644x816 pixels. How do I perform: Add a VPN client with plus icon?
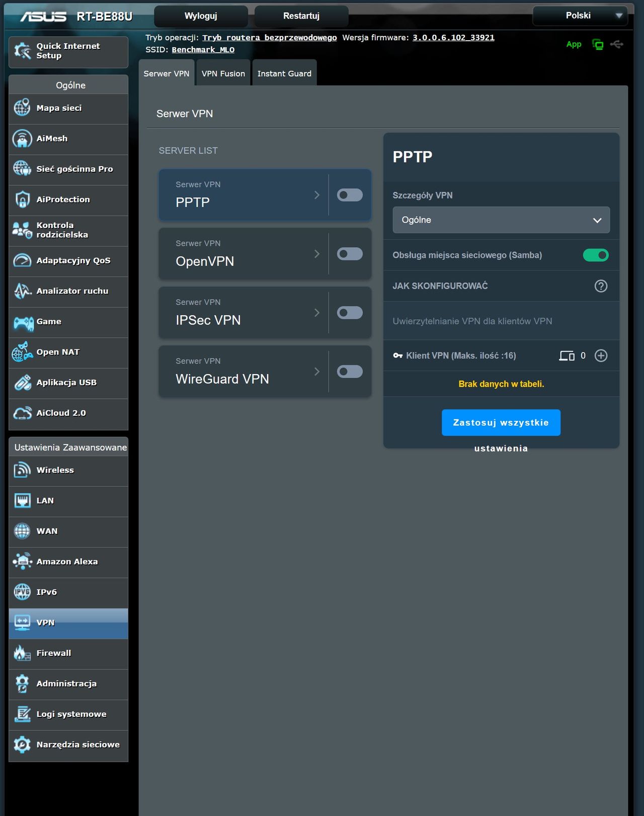click(601, 356)
